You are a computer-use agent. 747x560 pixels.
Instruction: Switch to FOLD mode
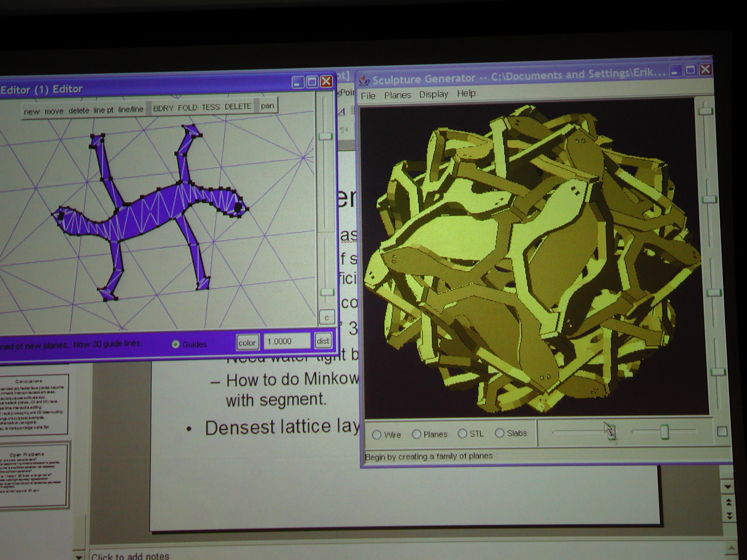tap(187, 108)
